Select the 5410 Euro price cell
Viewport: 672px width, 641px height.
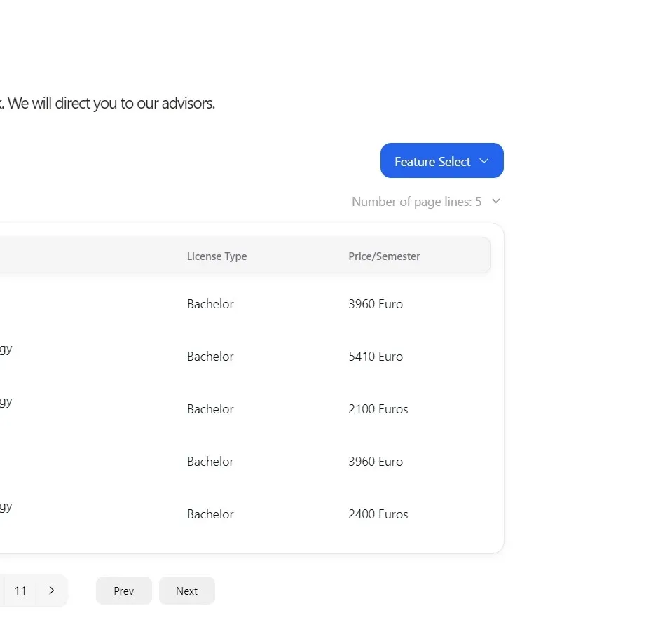pos(376,357)
